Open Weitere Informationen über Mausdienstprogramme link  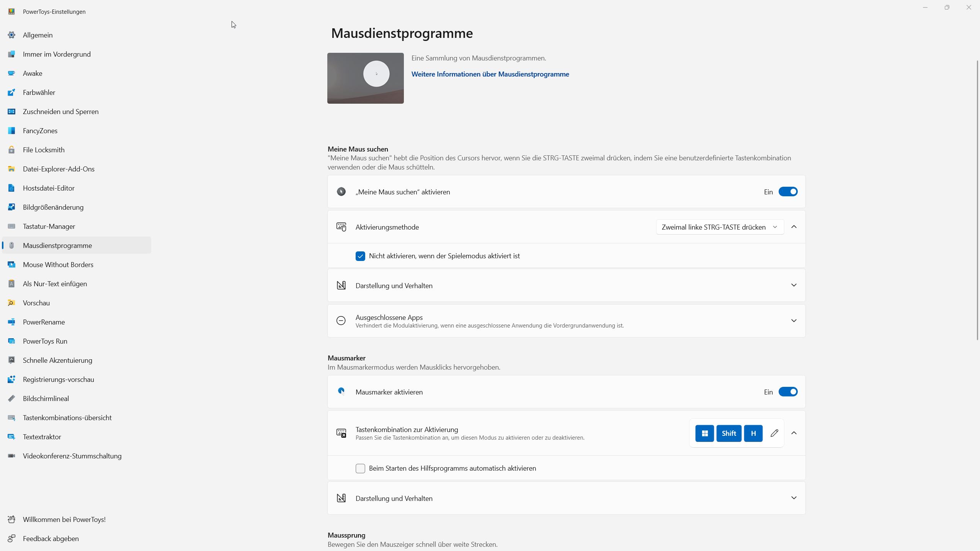click(490, 74)
